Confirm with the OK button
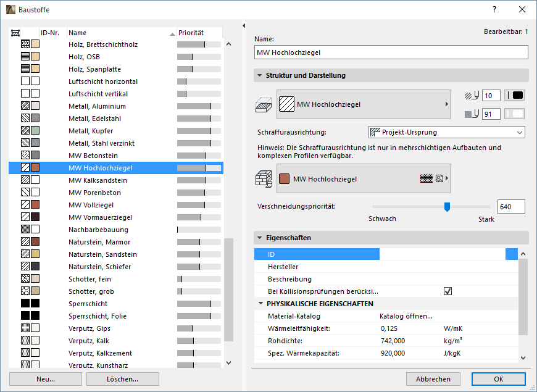Image resolution: width=537 pixels, height=392 pixels. (x=499, y=379)
